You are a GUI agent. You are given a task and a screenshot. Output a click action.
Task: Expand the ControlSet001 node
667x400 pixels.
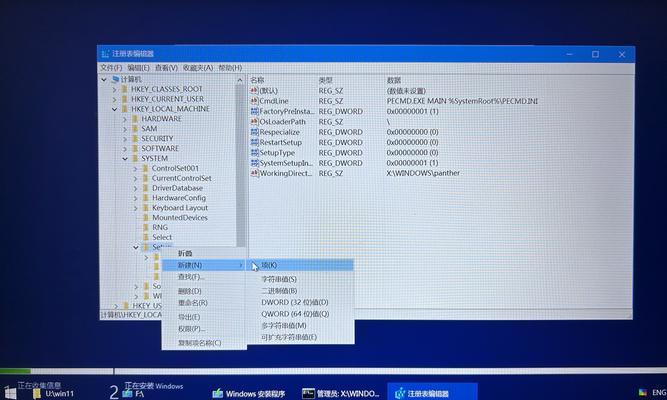[135, 169]
